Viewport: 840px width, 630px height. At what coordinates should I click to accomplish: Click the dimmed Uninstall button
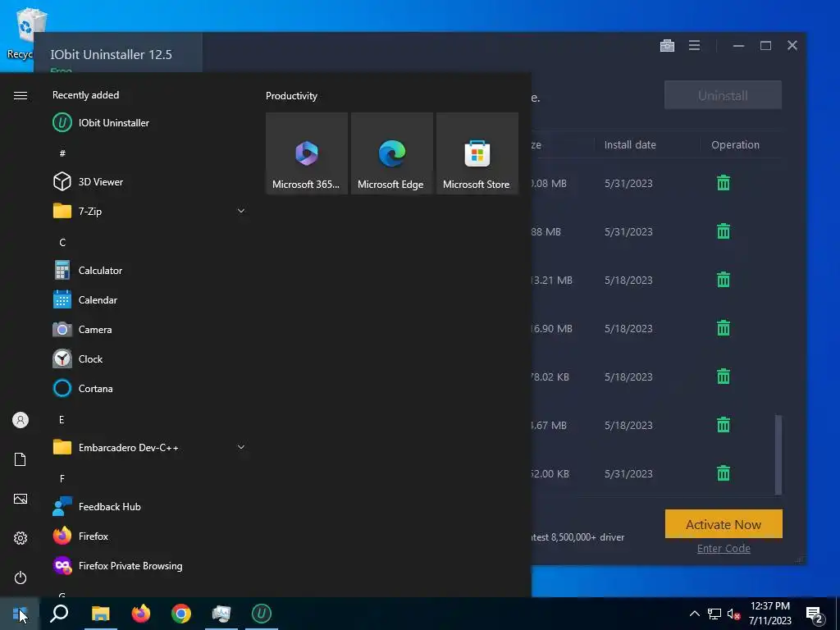pyautogui.click(x=723, y=95)
